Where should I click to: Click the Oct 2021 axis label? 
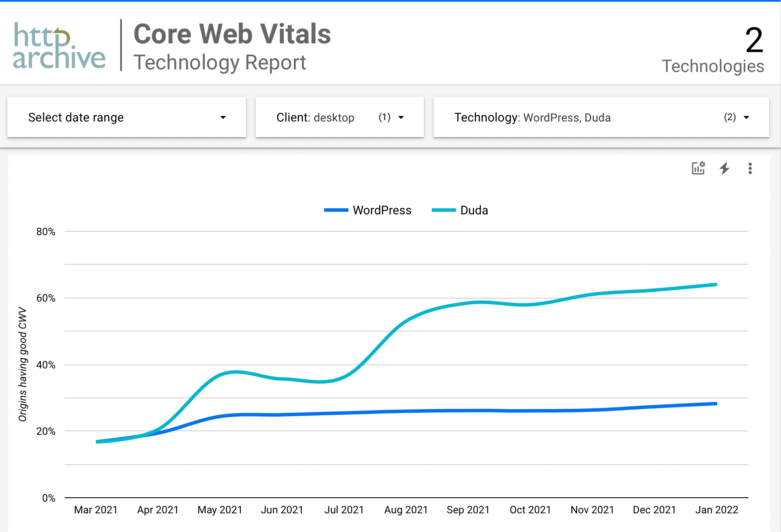pyautogui.click(x=530, y=509)
